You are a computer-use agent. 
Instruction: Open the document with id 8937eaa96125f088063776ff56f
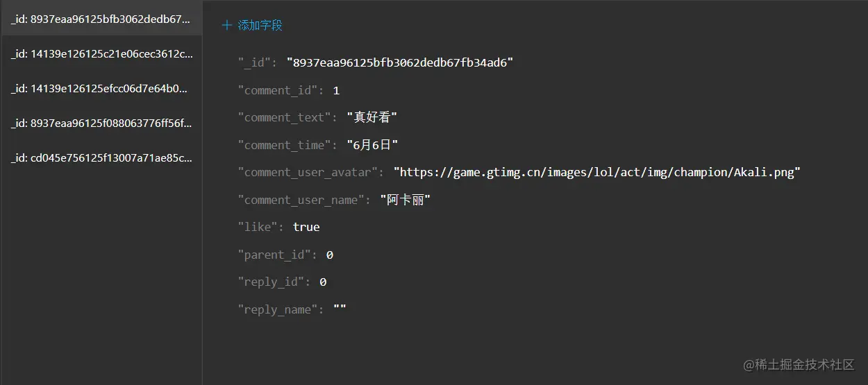pos(101,123)
